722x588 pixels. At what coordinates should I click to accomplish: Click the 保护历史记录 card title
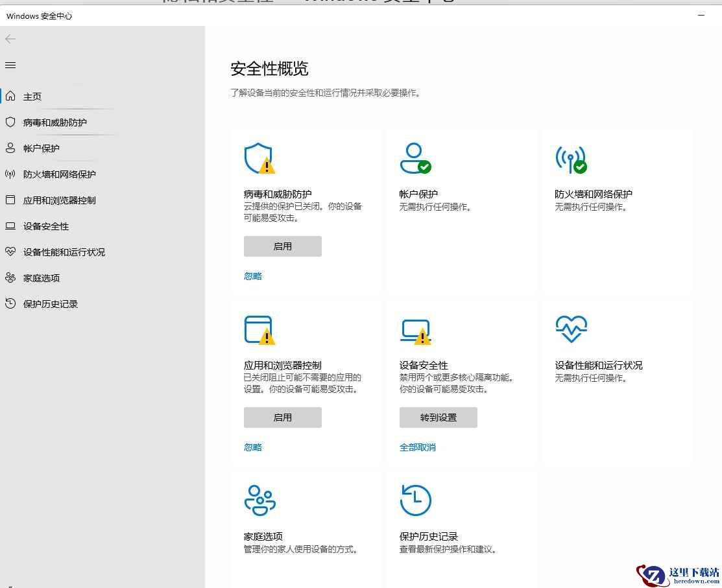429,537
